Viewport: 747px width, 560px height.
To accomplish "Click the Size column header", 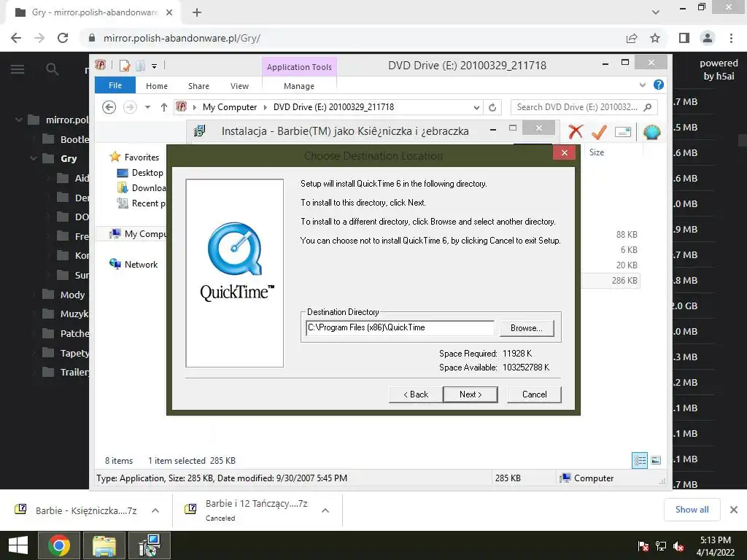I will [597, 152].
